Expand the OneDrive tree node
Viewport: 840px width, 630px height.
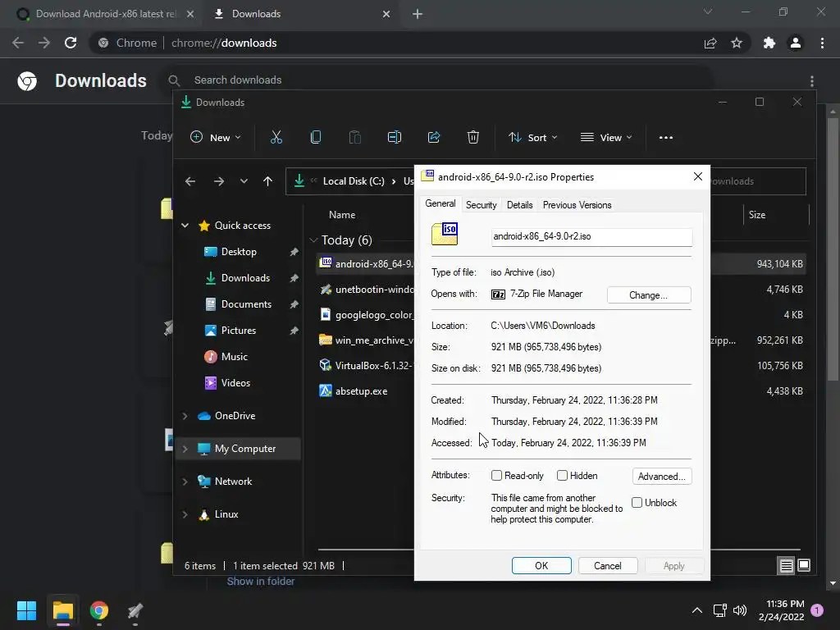coord(185,416)
